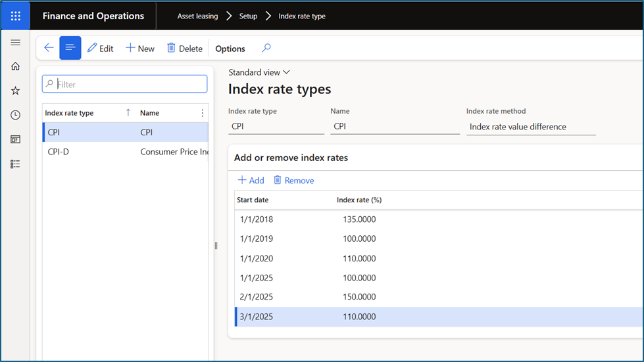Open Modules list icon in sidebar
The height and width of the screenshot is (362, 644).
[16, 164]
